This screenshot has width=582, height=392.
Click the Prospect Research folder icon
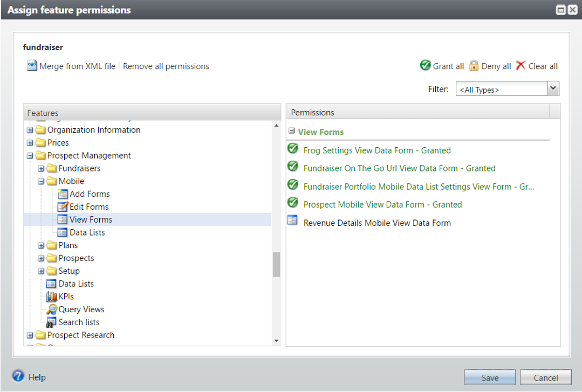[40, 335]
